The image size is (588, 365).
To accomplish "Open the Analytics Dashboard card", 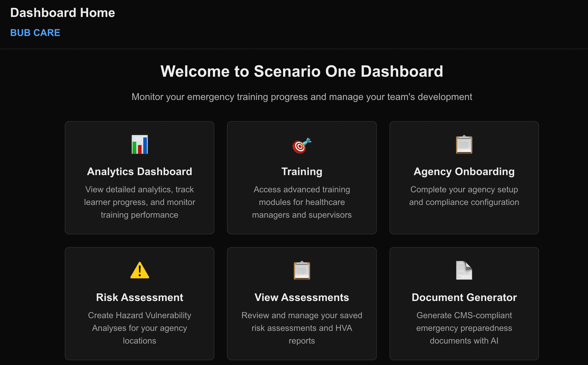I will 140,177.
